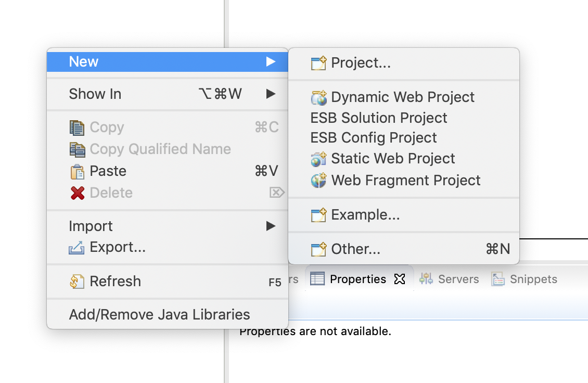Select the Properties tab
The image size is (588, 383).
pyautogui.click(x=357, y=279)
